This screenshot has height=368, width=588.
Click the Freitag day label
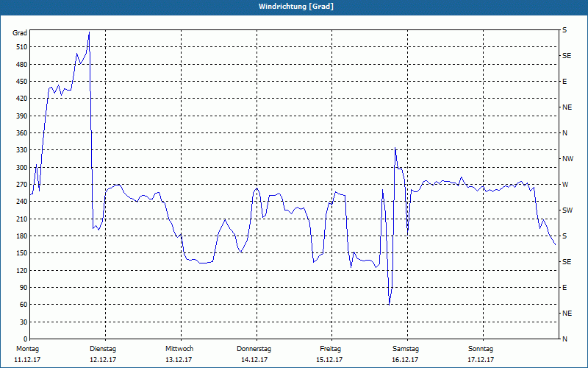(x=330, y=349)
